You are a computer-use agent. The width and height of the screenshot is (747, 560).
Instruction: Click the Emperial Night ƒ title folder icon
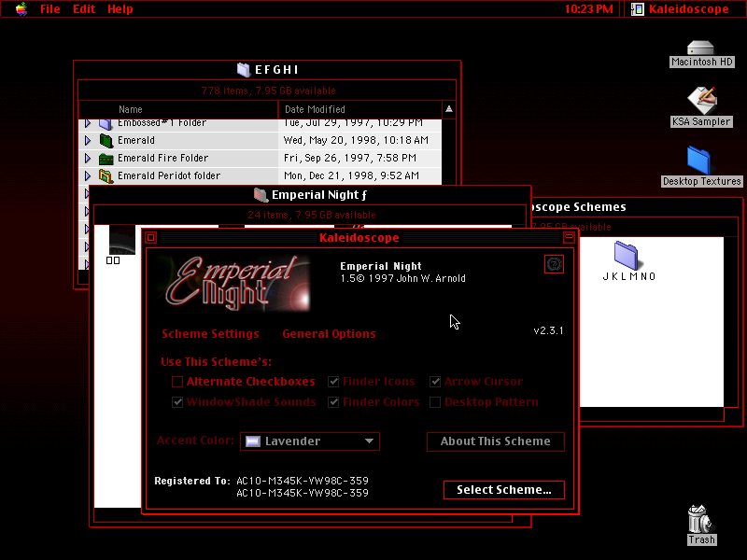click(x=261, y=195)
